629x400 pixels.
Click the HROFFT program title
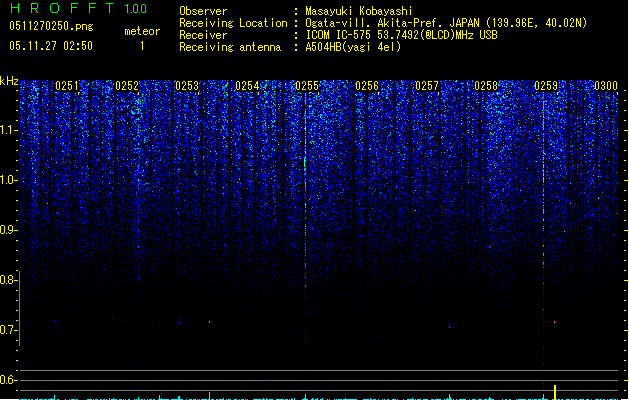click(x=62, y=8)
